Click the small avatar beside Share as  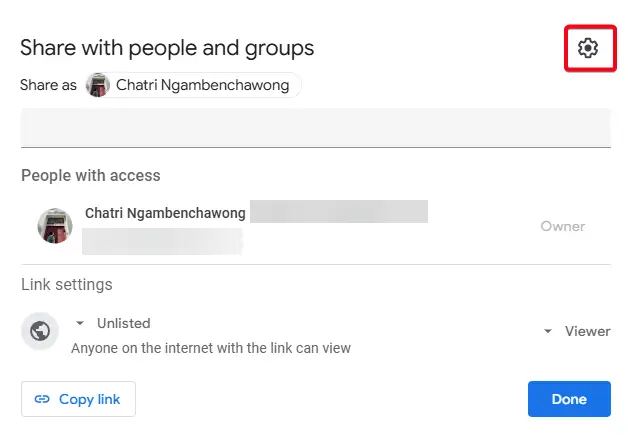coord(98,85)
